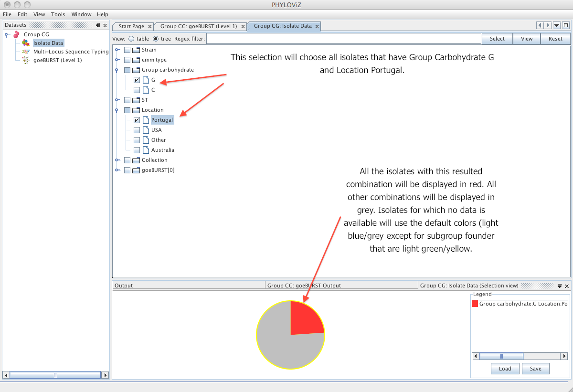Click the file icon next to Australia

click(146, 150)
